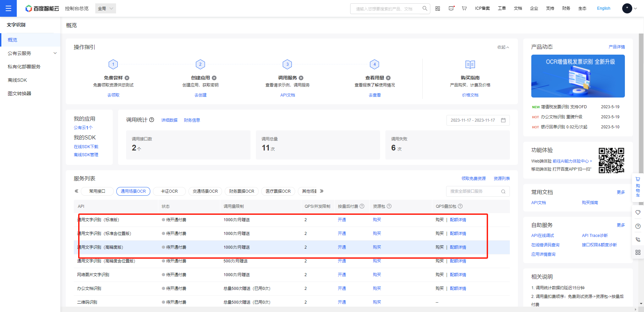The height and width of the screenshot is (312, 644).
Task: Open the product grid icon in header
Action: coord(438,8)
